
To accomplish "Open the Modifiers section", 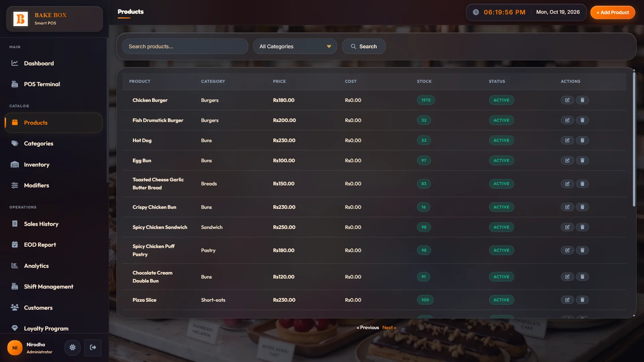I will point(54,185).
